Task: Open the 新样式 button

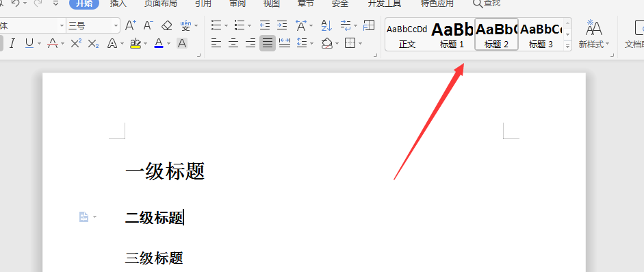Action: pyautogui.click(x=594, y=34)
